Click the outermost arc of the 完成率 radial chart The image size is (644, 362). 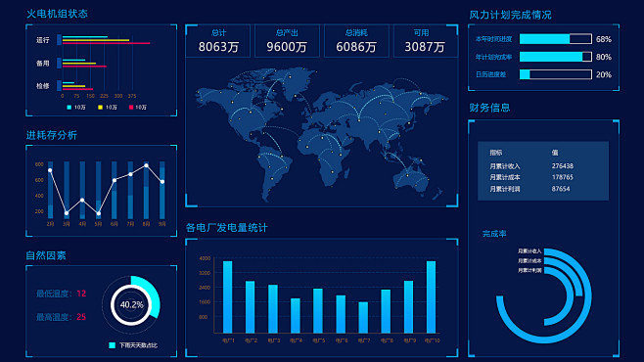589,295
